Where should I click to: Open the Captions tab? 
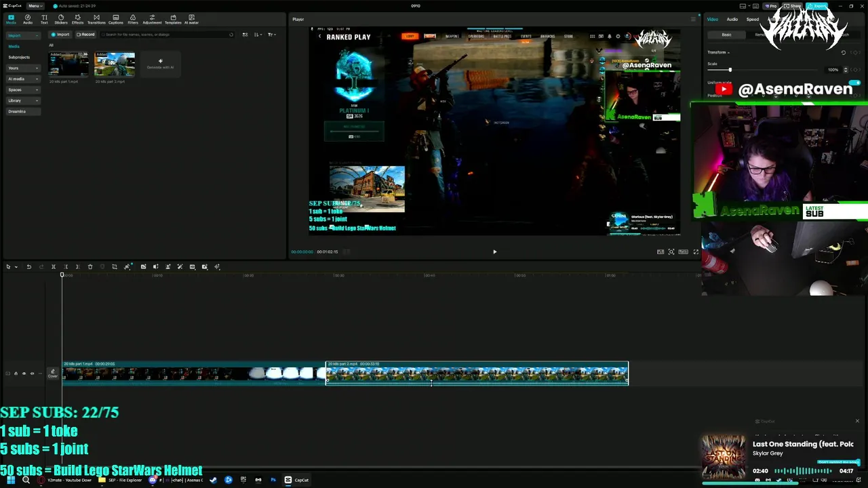(x=116, y=19)
